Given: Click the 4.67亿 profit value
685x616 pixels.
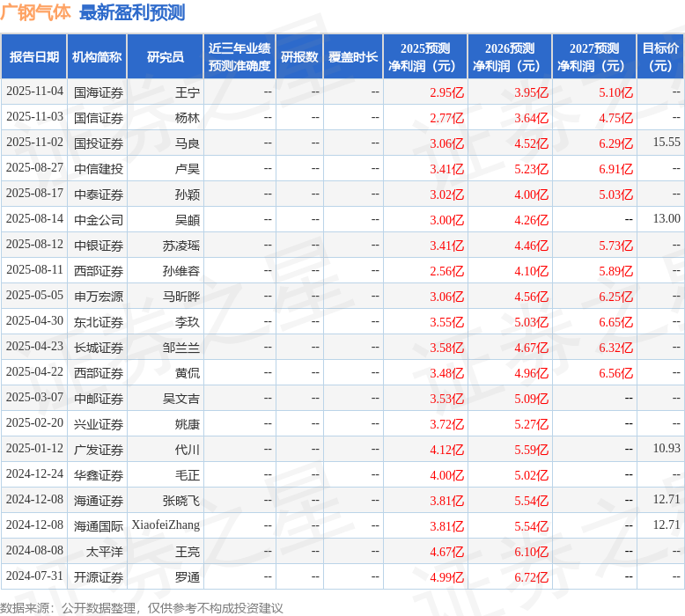Looking at the screenshot, I should pos(447,553).
